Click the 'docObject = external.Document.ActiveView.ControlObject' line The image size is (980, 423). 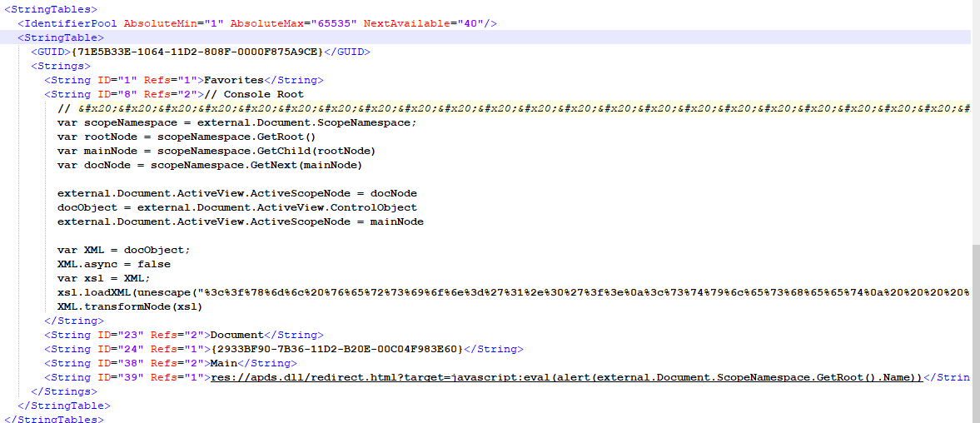tap(236, 207)
